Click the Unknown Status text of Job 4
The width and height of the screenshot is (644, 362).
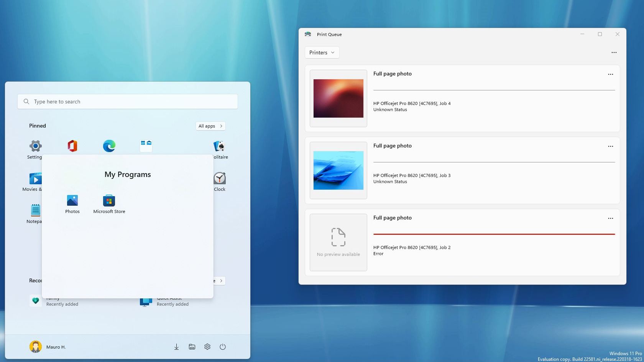pyautogui.click(x=390, y=110)
